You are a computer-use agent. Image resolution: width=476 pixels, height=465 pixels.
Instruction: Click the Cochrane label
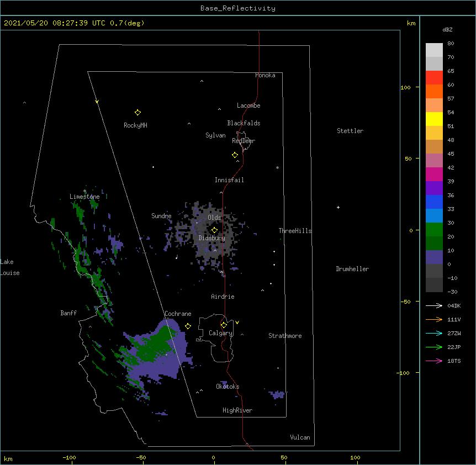[178, 314]
